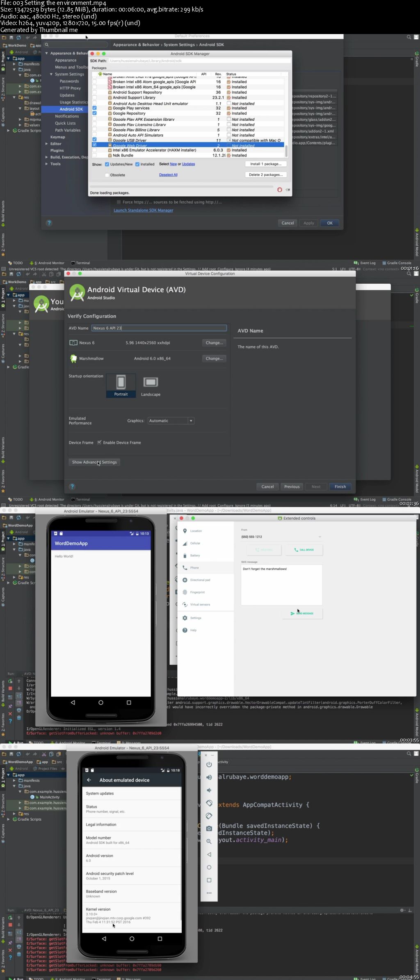
Task: Collapse Appearance & Behavior in preferences tree
Action: click(x=46, y=53)
